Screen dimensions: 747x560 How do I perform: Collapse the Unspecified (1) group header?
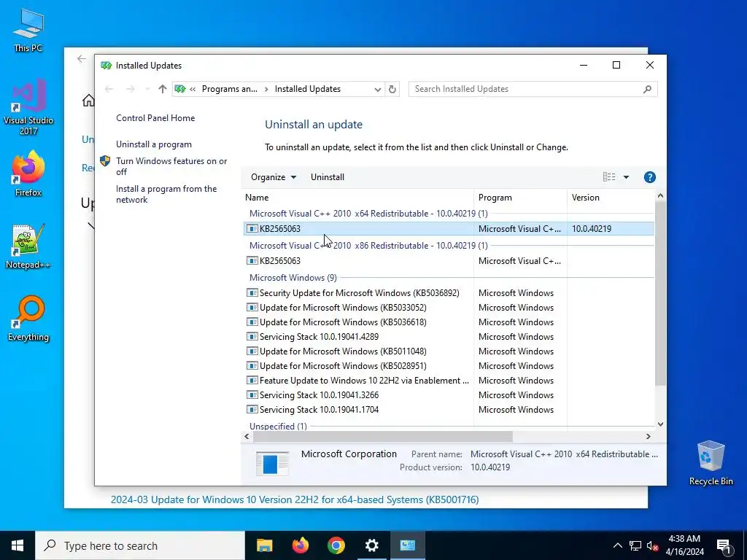click(278, 426)
